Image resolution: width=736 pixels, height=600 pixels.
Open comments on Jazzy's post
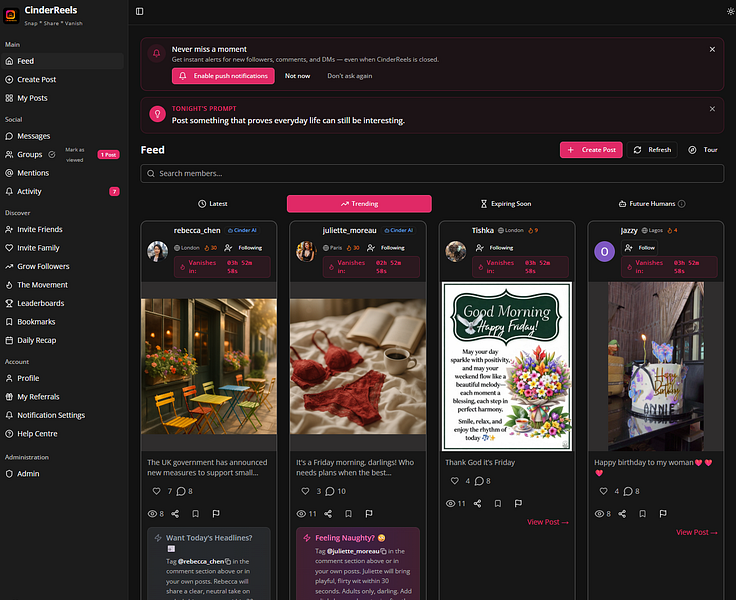click(628, 491)
